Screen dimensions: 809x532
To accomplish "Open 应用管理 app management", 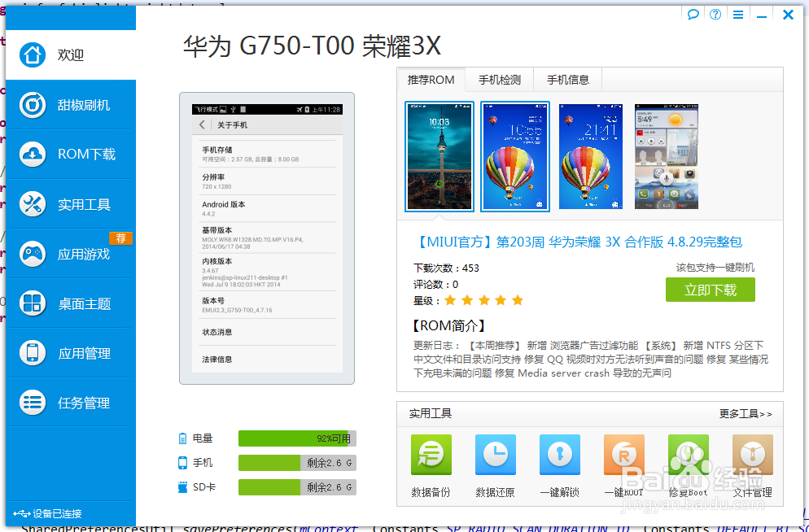I will (x=71, y=353).
